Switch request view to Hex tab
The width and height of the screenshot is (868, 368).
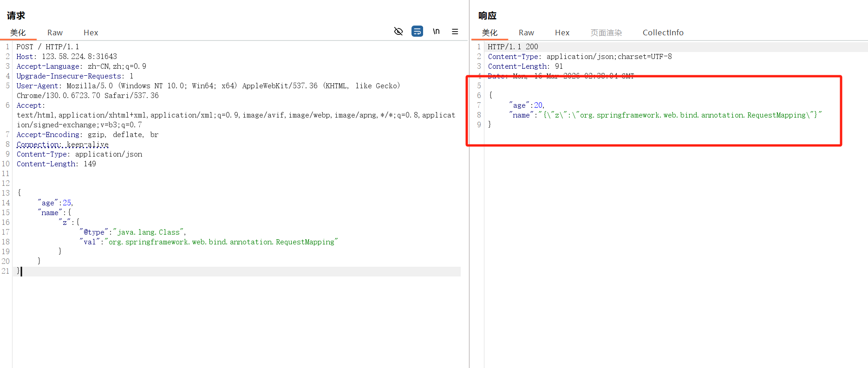click(x=91, y=33)
